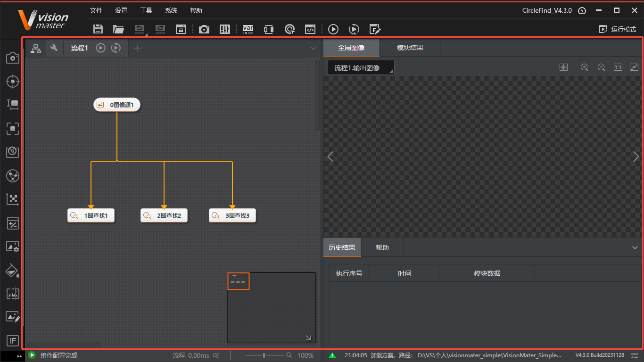Save the solution with the floppy disk icon
Screen dimensions: 644x362
point(98,29)
